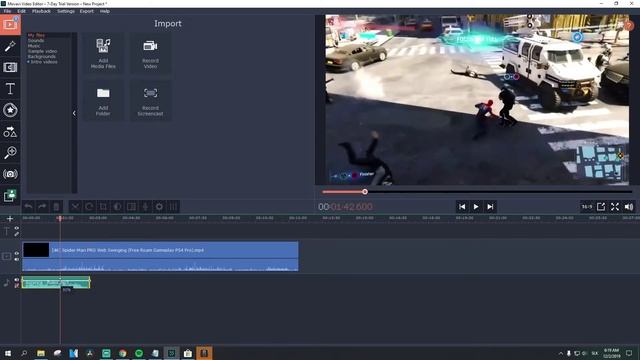Click the Transition wizard icon
The height and width of the screenshot is (360, 640).
(x=131, y=207)
